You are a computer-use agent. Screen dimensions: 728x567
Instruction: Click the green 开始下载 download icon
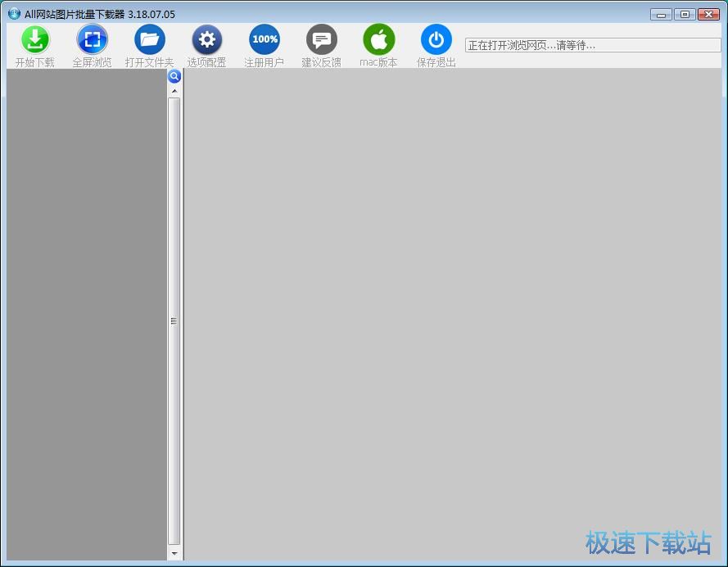[35, 39]
